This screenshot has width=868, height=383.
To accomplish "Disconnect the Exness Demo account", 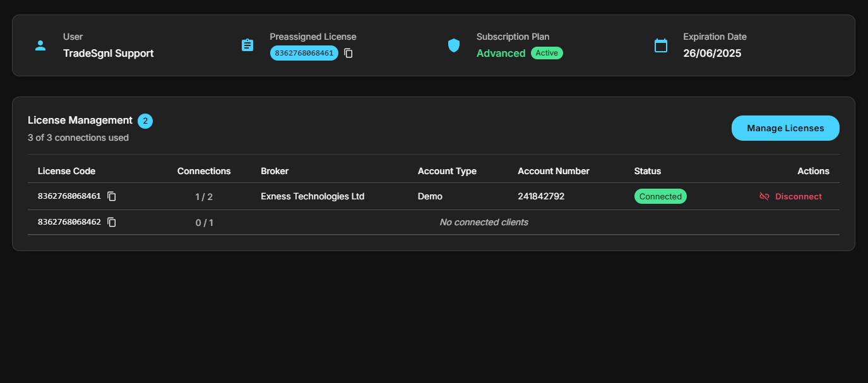I will (798, 196).
